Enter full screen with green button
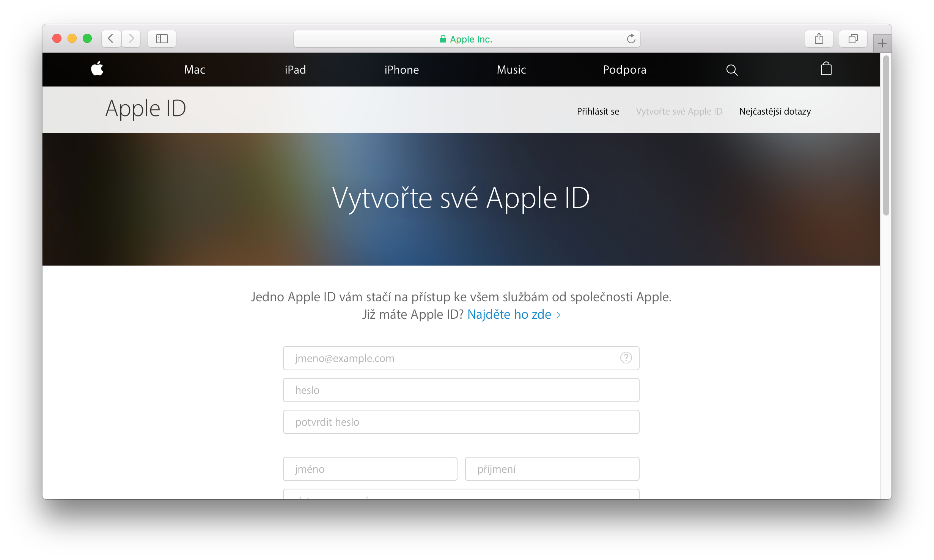The image size is (934, 560). [87, 39]
